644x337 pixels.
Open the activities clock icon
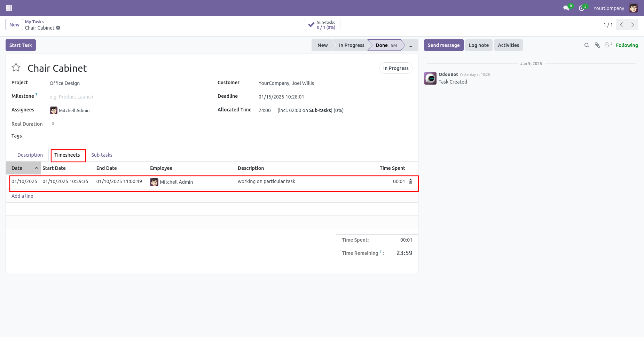point(581,8)
